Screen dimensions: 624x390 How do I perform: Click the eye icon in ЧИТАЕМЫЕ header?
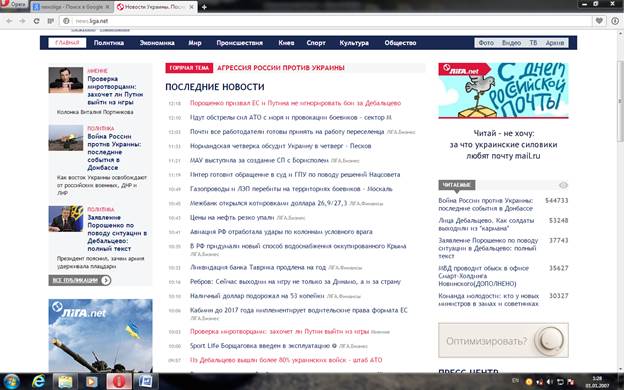click(563, 185)
